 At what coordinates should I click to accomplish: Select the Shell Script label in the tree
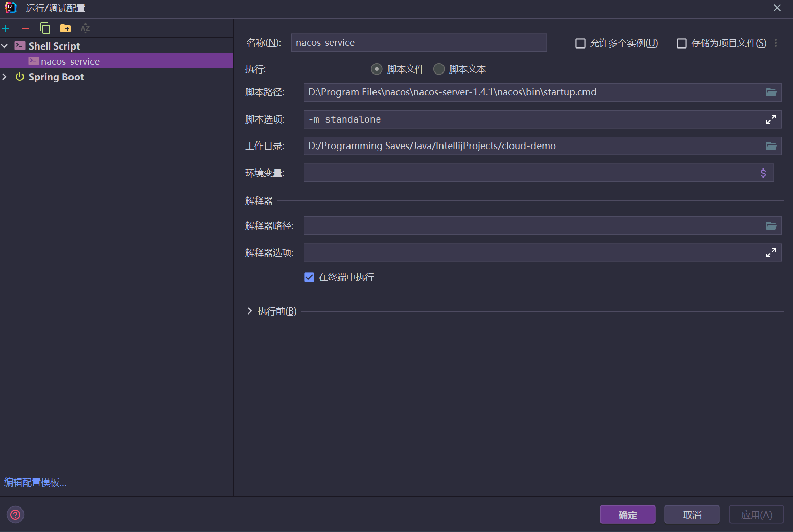point(54,46)
